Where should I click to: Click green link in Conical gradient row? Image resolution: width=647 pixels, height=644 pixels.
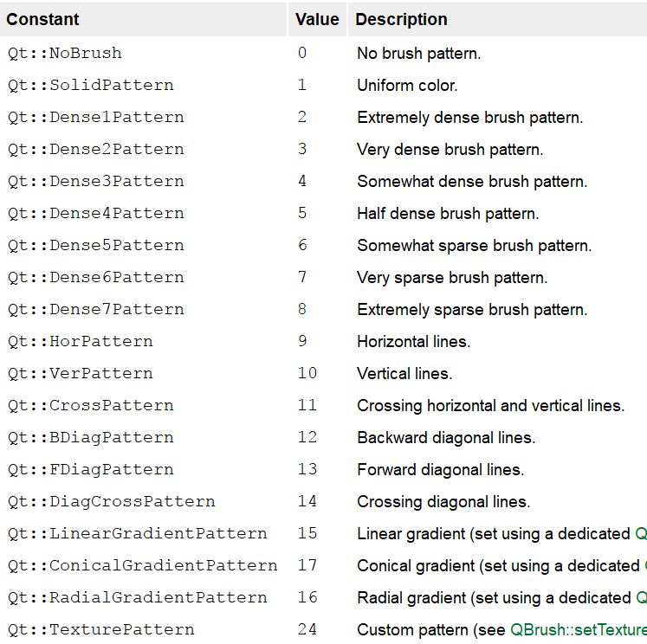(x=644, y=565)
